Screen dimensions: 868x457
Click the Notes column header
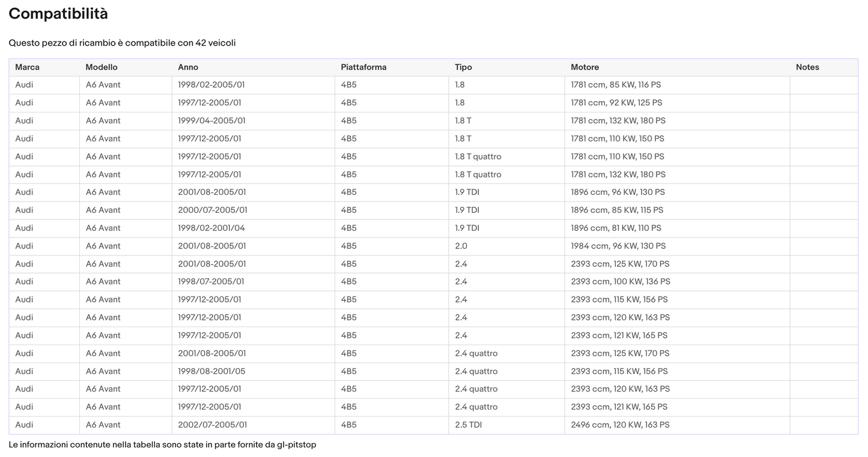[x=807, y=67]
